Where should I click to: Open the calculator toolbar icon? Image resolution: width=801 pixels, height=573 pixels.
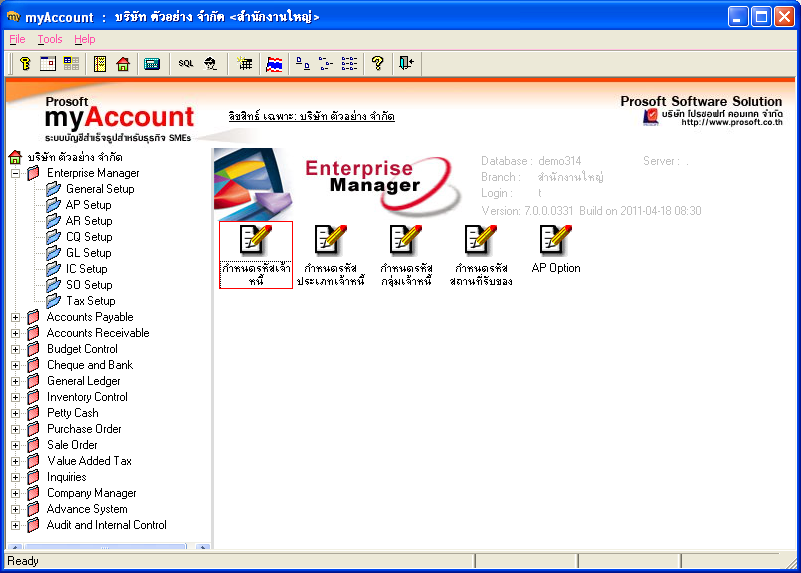click(x=152, y=63)
